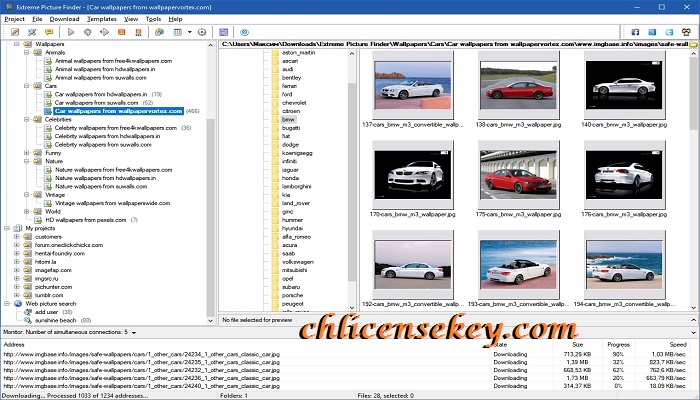Sort by the Progress column header
700x400 pixels.
point(618,345)
